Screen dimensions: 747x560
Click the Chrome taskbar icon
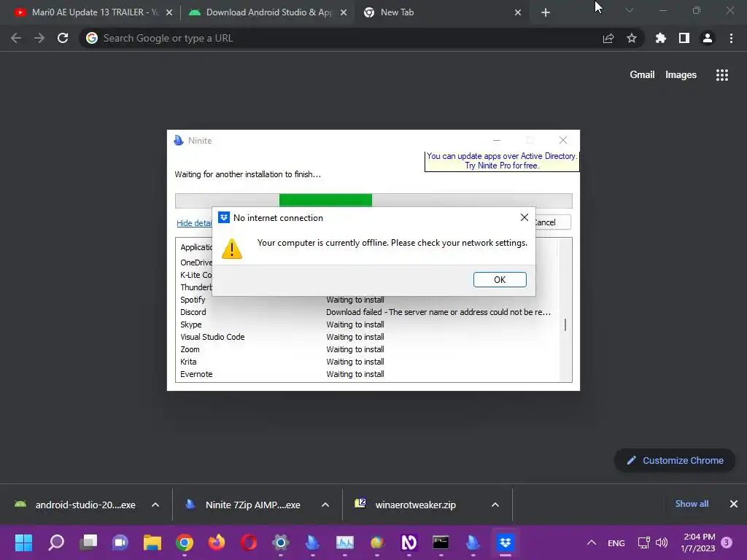pos(185,542)
